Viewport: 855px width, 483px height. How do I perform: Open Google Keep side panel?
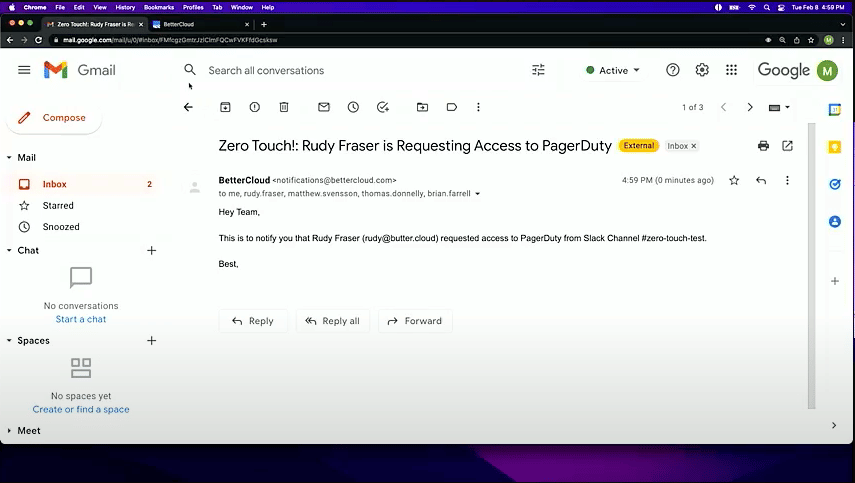coord(835,147)
